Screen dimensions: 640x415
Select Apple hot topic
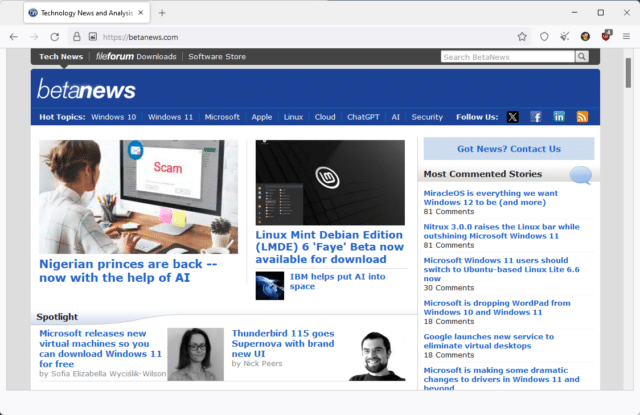point(262,117)
